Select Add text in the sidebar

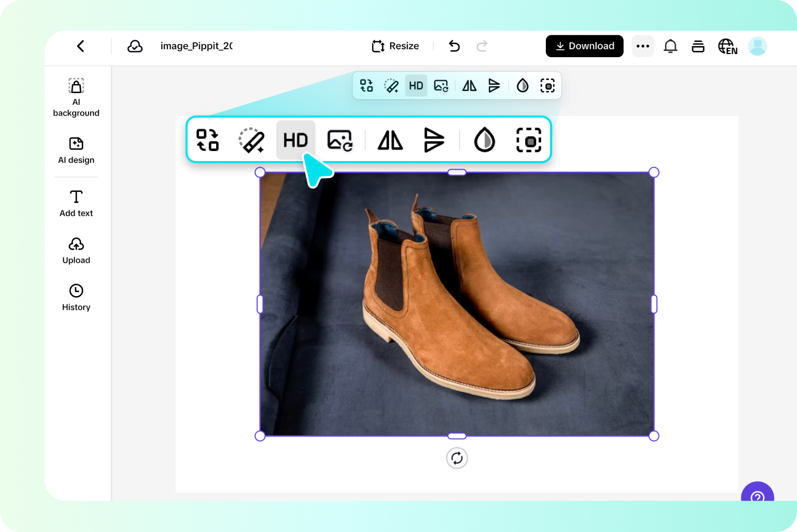76,203
